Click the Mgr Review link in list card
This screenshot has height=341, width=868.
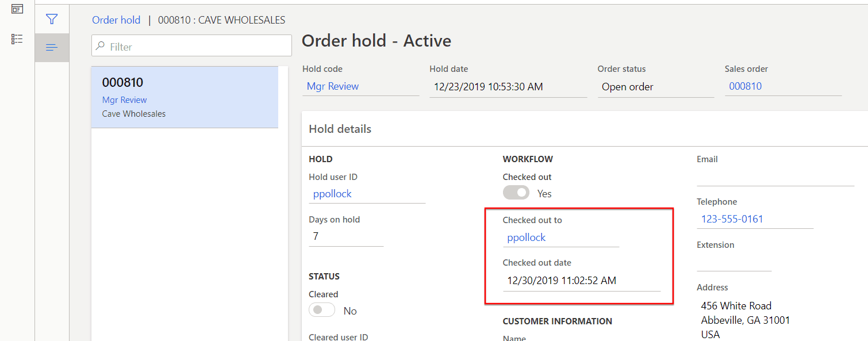tap(125, 100)
